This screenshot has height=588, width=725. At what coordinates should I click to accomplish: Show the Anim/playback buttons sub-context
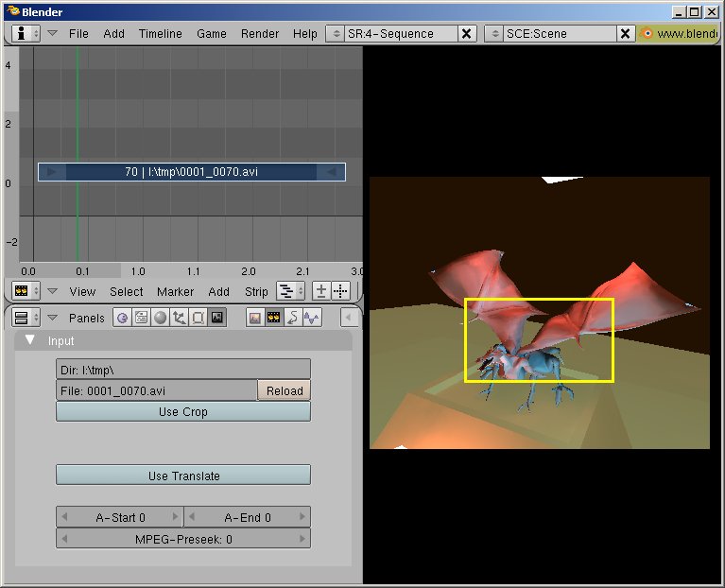tap(293, 318)
